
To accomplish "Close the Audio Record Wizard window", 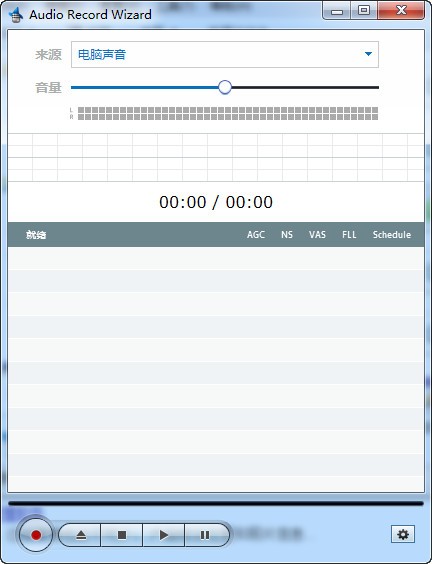I will point(401,10).
